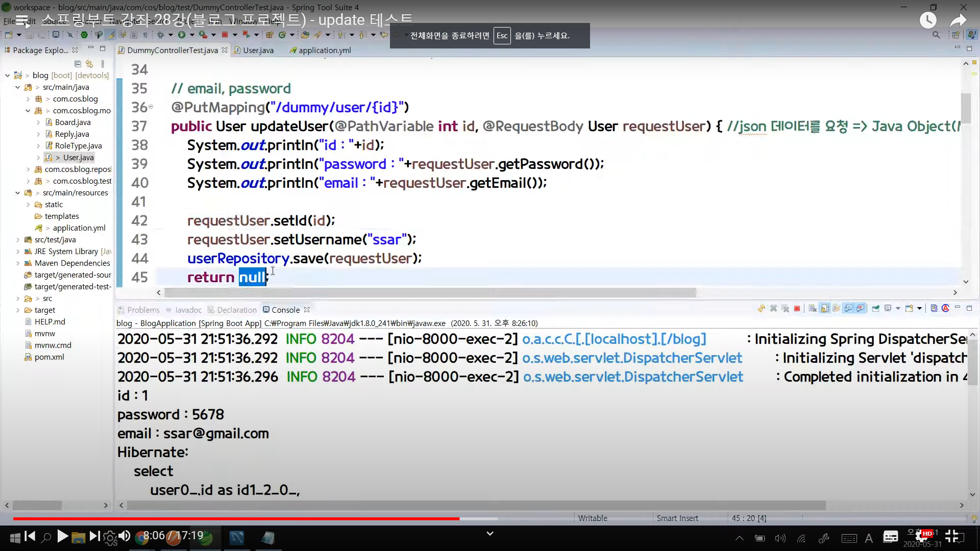
Task: Open the Run button dropdown arrow
Action: tap(192, 35)
